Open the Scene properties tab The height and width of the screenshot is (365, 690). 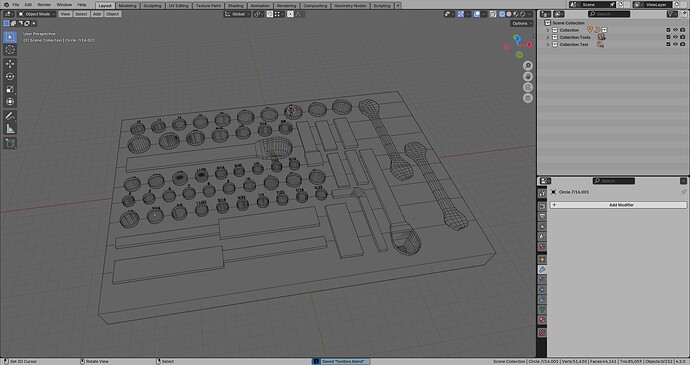542,236
